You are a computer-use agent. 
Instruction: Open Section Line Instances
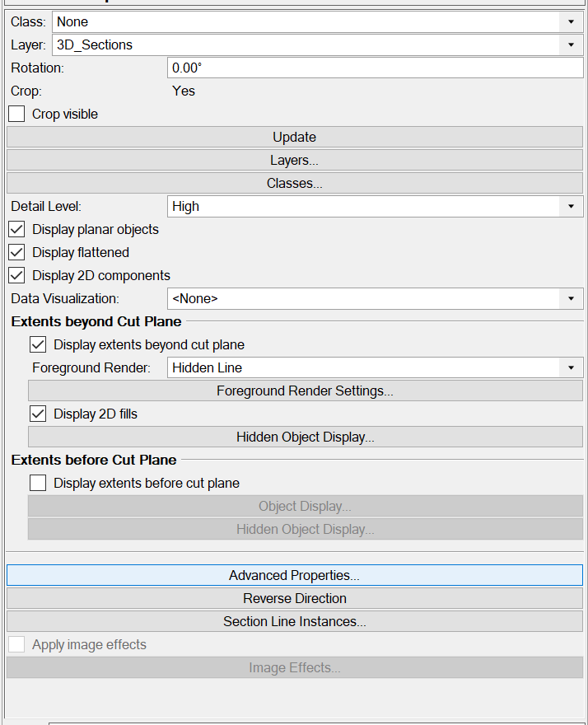tap(294, 621)
